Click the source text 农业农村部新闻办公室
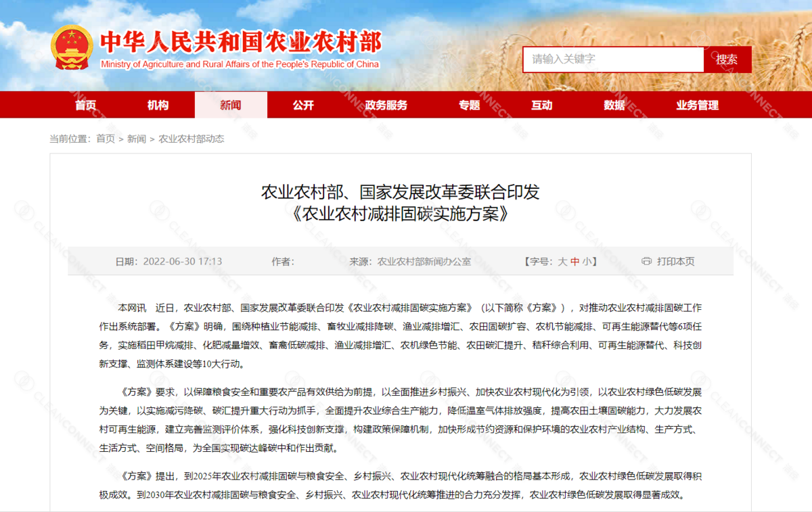Image resolution: width=812 pixels, height=512 pixels. point(424,262)
